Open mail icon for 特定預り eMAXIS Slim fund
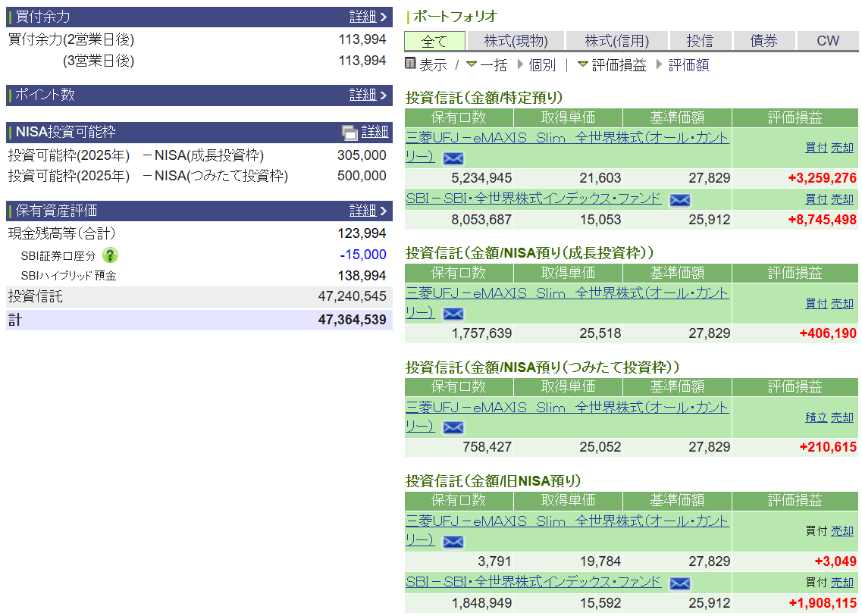 point(453,159)
